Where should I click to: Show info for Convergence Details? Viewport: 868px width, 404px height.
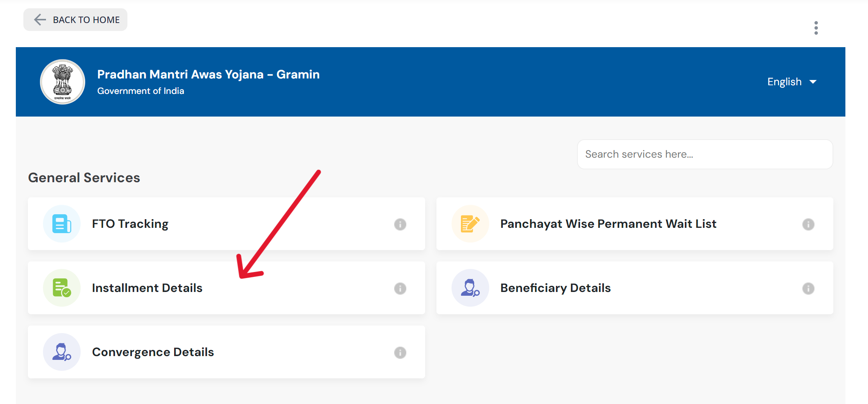pyautogui.click(x=400, y=353)
